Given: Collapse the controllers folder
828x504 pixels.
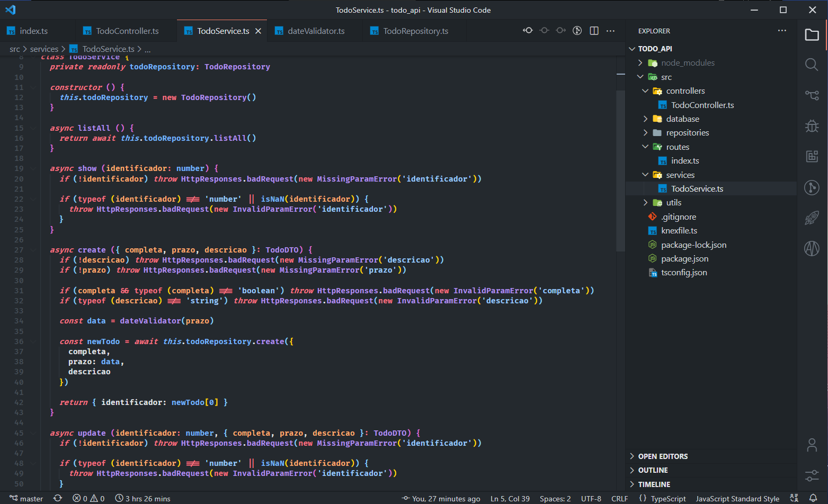Looking at the screenshot, I should [711, 91].
